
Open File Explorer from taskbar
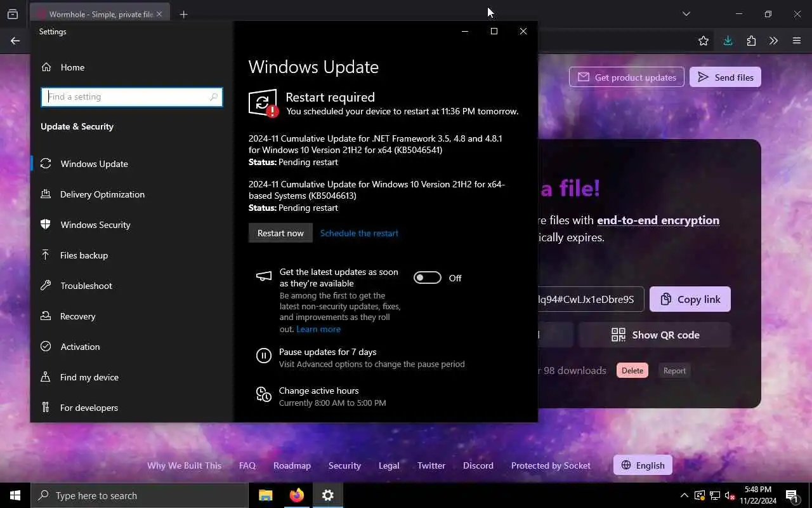(x=266, y=495)
